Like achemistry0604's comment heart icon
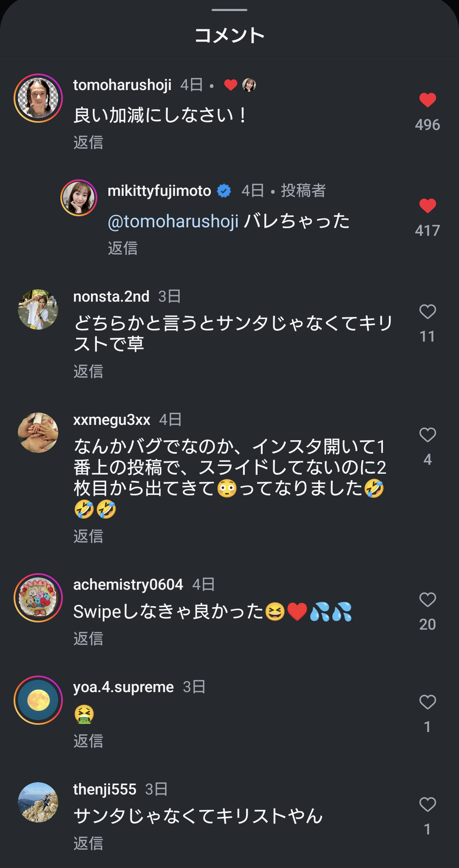 pyautogui.click(x=427, y=600)
